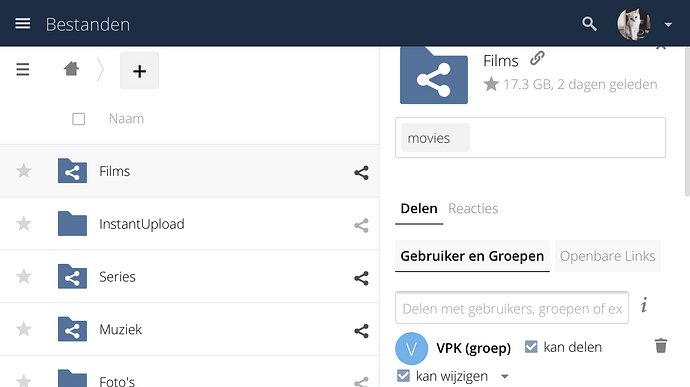Show sharing info icon
This screenshot has width=690, height=387.
point(644,305)
